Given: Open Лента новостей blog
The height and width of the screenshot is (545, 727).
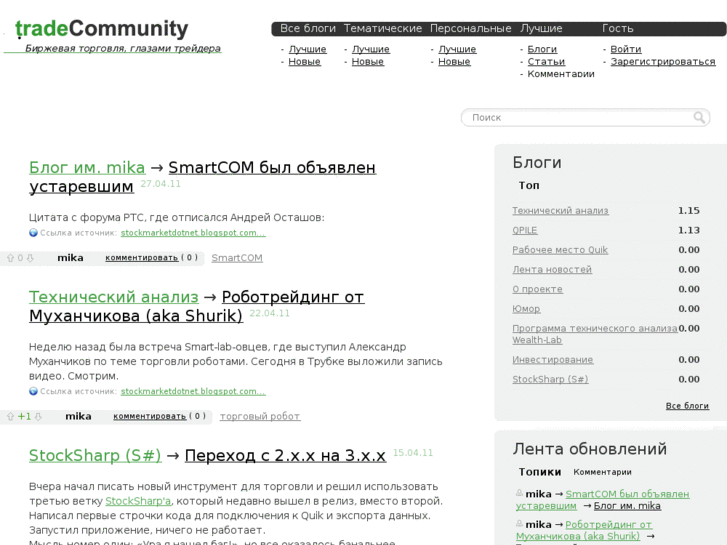Looking at the screenshot, I should pyautogui.click(x=552, y=269).
